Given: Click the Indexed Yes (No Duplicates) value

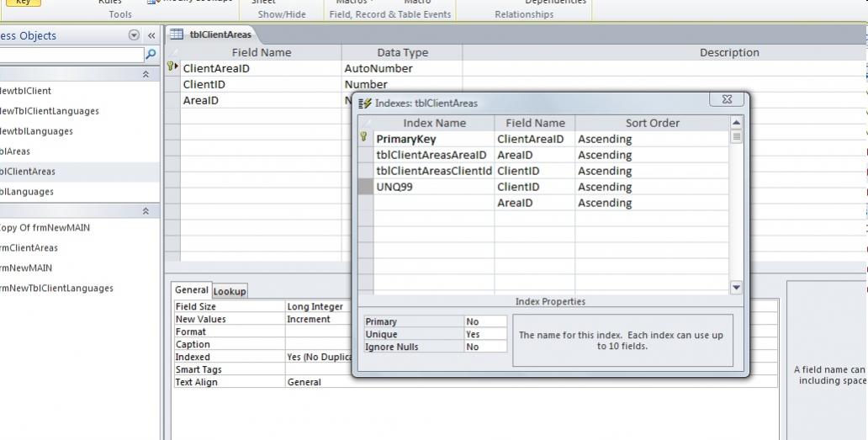Looking at the screenshot, I should pyautogui.click(x=318, y=358).
